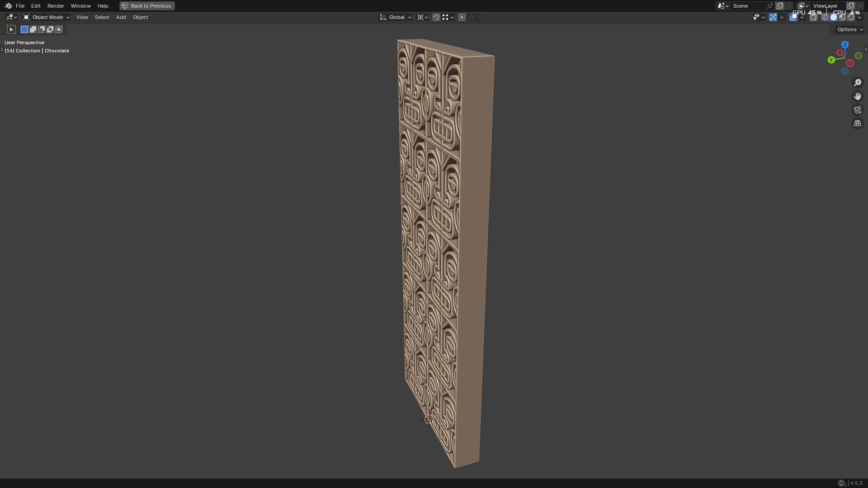Click the "(14) Collection | Chocolate" text

(37, 51)
